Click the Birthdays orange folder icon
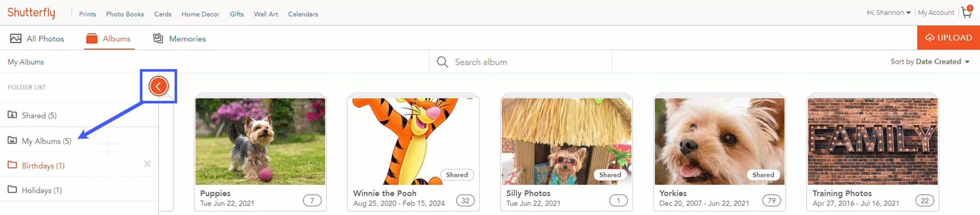The image size is (980, 215). pos(12,165)
